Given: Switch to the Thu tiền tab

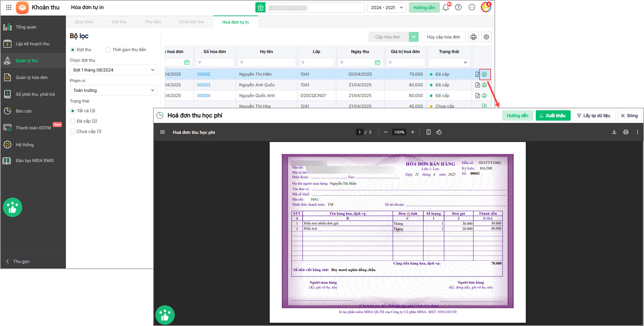Looking at the screenshot, I should [153, 22].
